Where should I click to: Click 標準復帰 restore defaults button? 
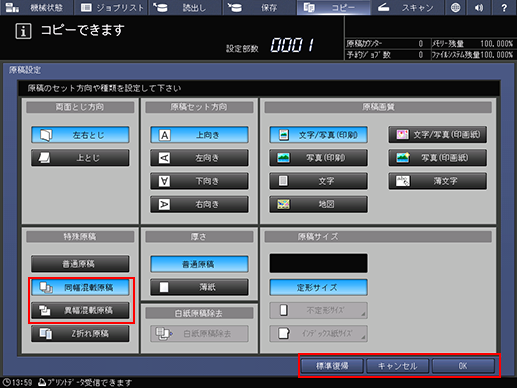[332, 366]
